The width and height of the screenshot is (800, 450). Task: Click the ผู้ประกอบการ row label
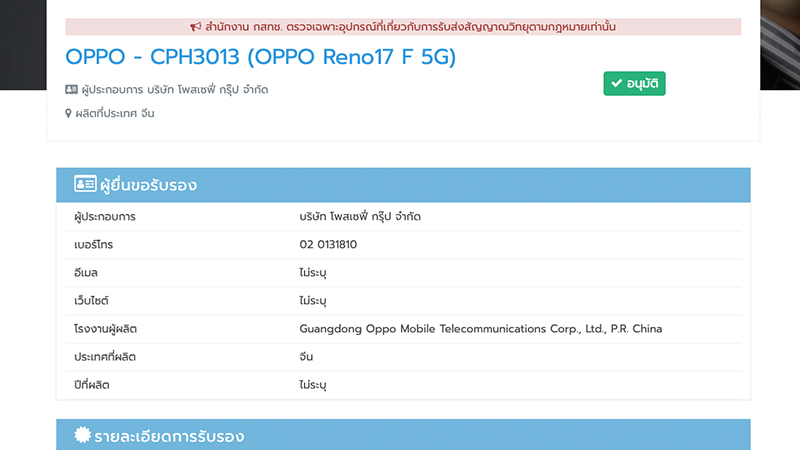[105, 216]
